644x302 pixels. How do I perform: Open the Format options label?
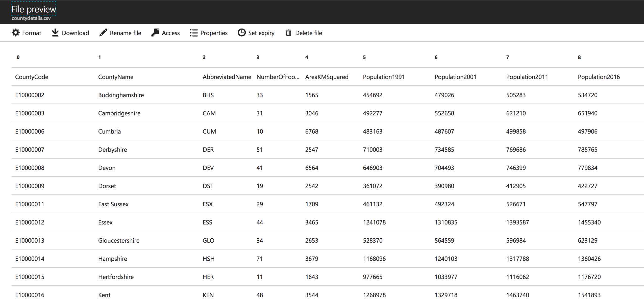tap(32, 33)
